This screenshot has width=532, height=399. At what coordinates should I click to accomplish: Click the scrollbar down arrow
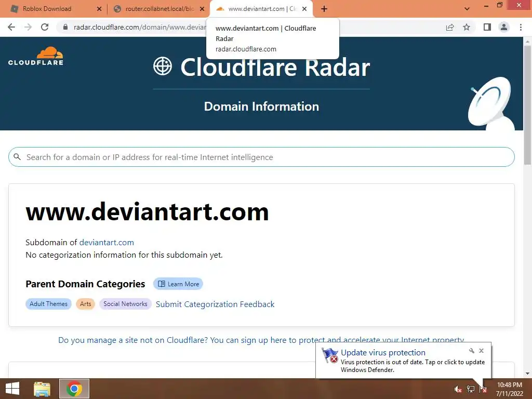527,374
